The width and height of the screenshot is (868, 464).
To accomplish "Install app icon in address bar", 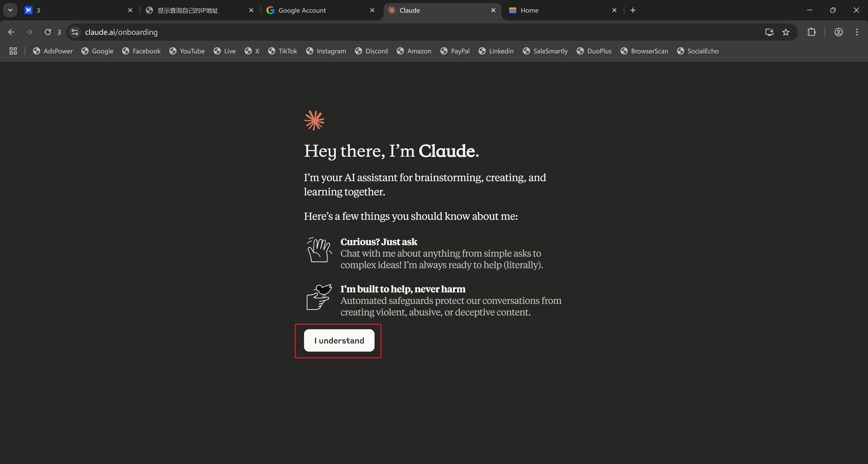I will (x=769, y=32).
